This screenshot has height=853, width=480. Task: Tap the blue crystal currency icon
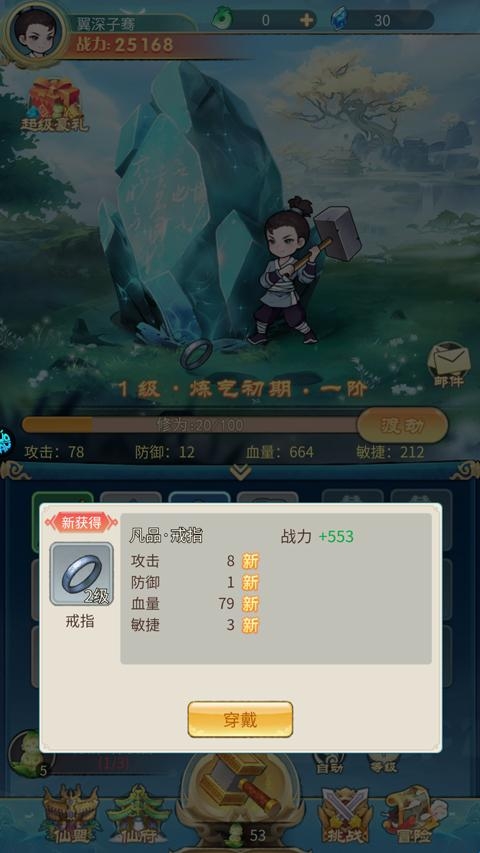[339, 21]
